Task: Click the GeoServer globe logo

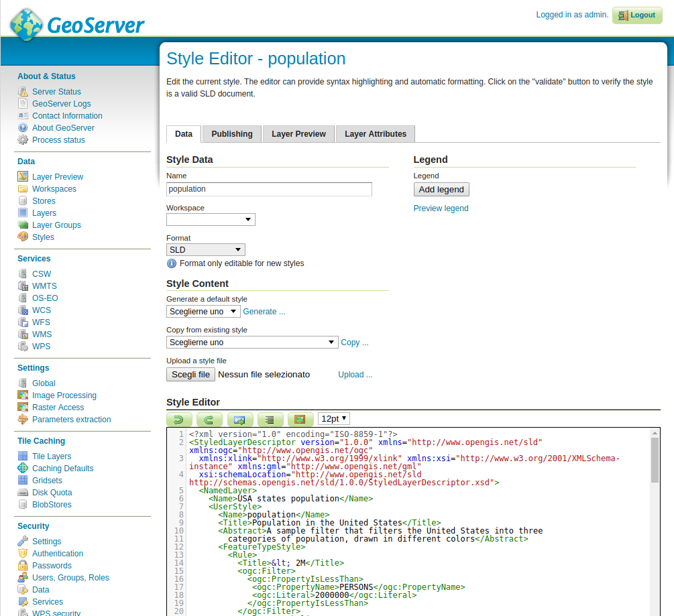Action: (27, 25)
